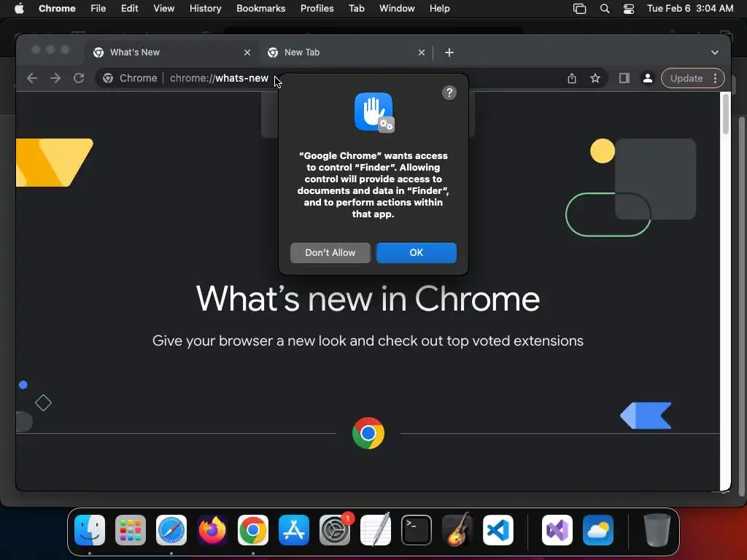Open Visual Studio Code from the Dock
The width and height of the screenshot is (747, 560).
coord(498,530)
